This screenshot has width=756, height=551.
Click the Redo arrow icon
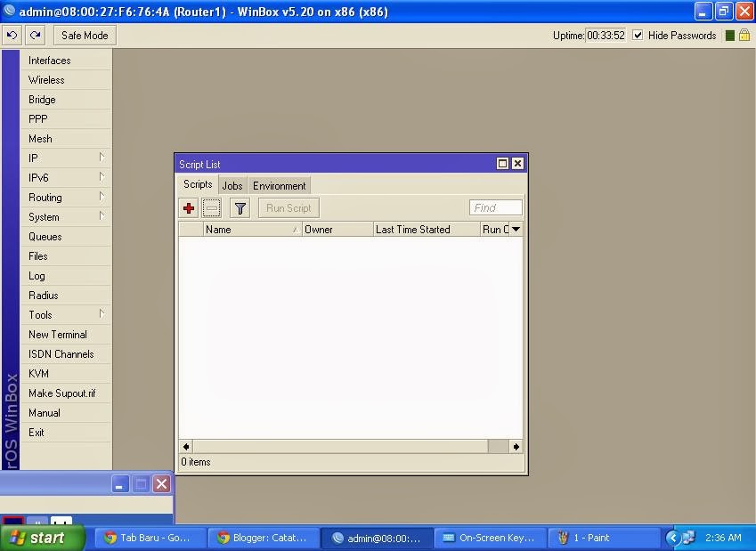[x=34, y=35]
